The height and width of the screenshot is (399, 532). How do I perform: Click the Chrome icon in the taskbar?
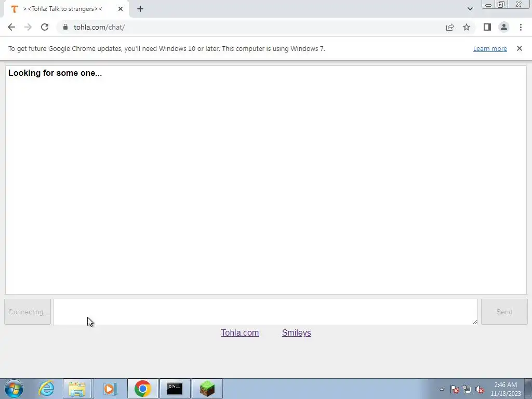142,389
